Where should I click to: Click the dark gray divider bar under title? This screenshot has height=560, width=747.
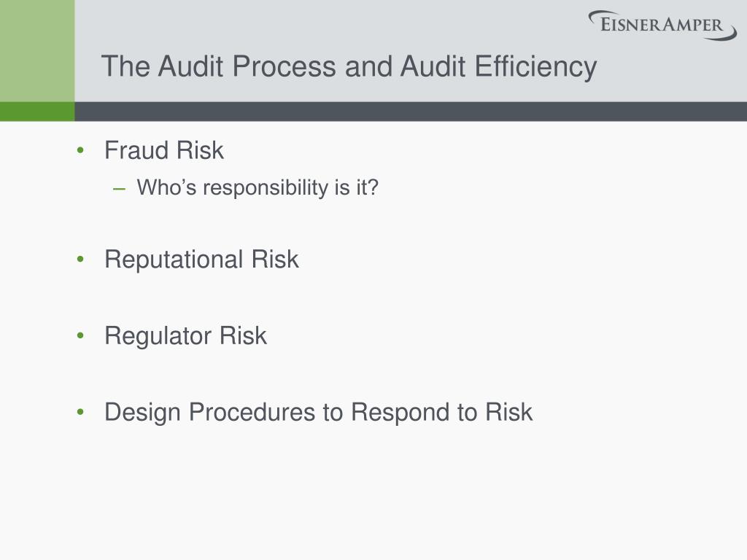(411, 112)
